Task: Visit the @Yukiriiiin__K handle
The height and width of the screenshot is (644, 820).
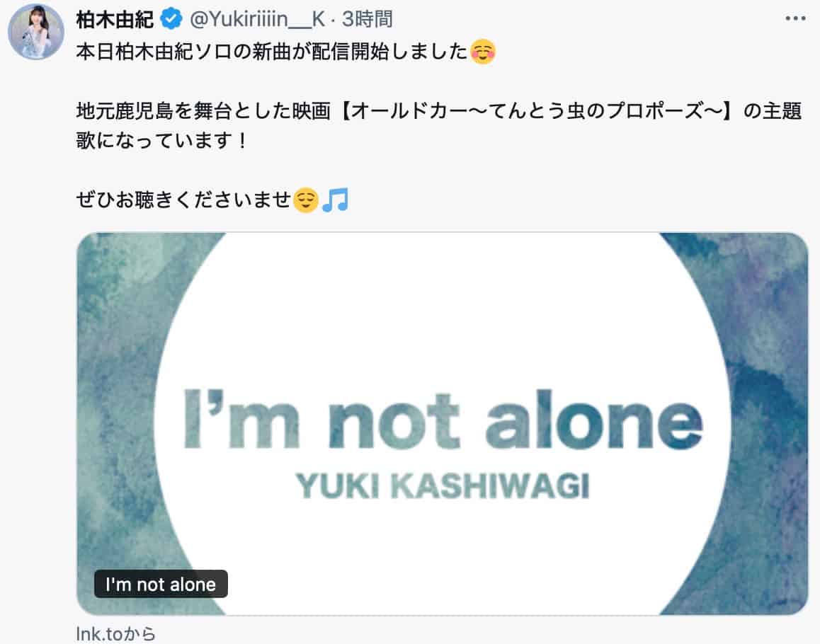Action: pyautogui.click(x=257, y=19)
